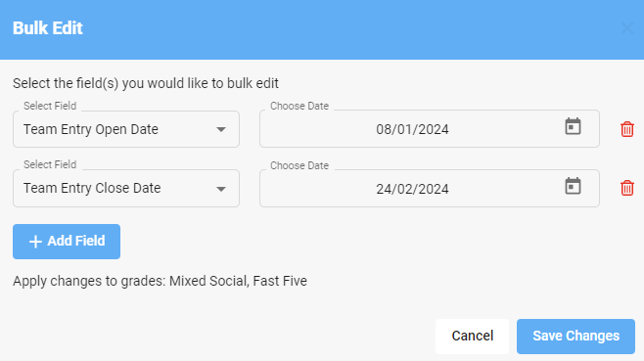Expand arrow beside Team Entry Open Date
The height and width of the screenshot is (361, 644).
221,130
